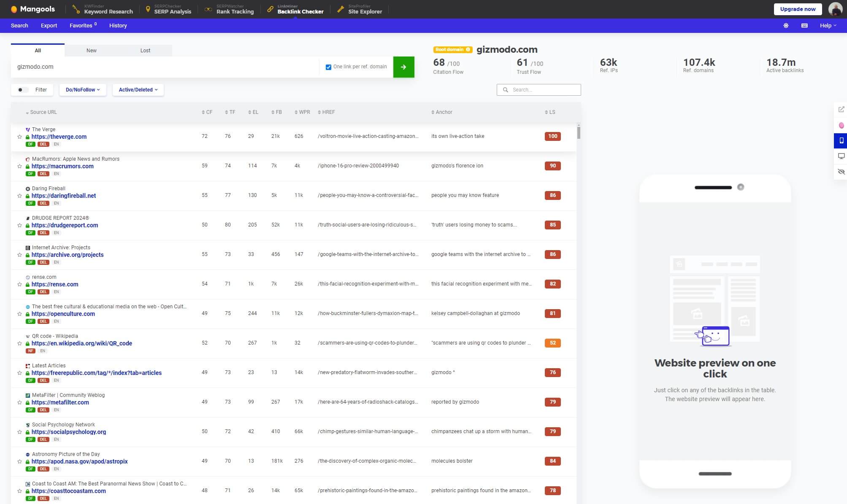Expand the Active/Deleted dropdown

pyautogui.click(x=138, y=90)
